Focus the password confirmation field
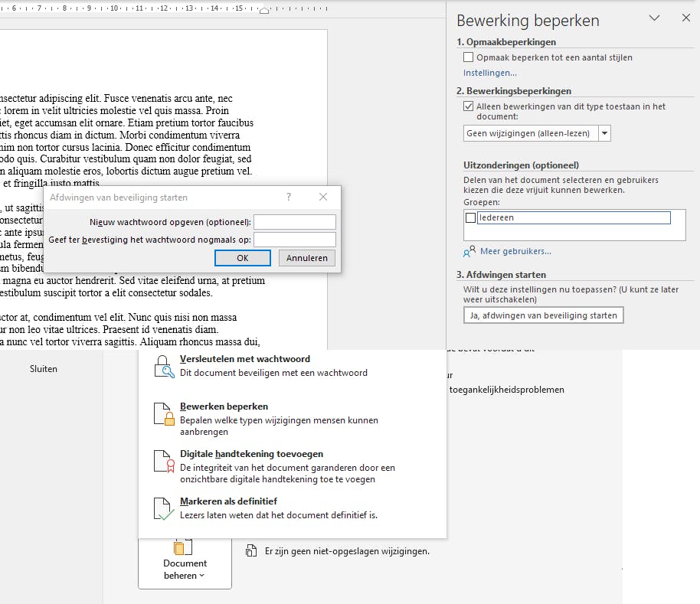The image size is (700, 604). click(295, 240)
